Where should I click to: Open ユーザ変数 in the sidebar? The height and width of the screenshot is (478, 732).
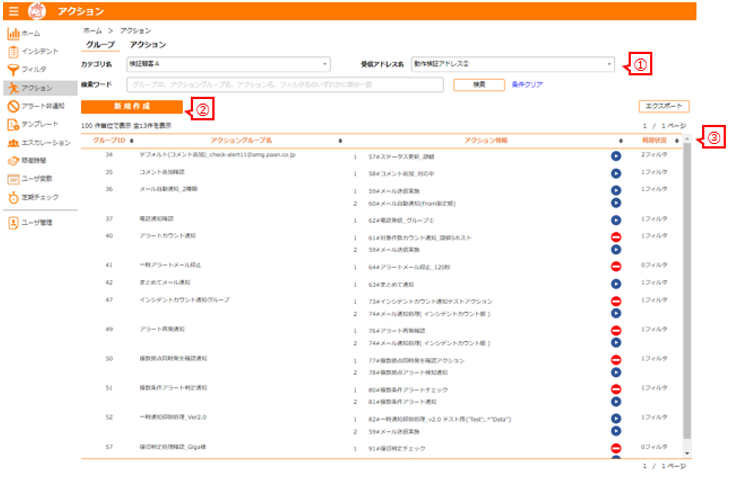tap(30, 179)
